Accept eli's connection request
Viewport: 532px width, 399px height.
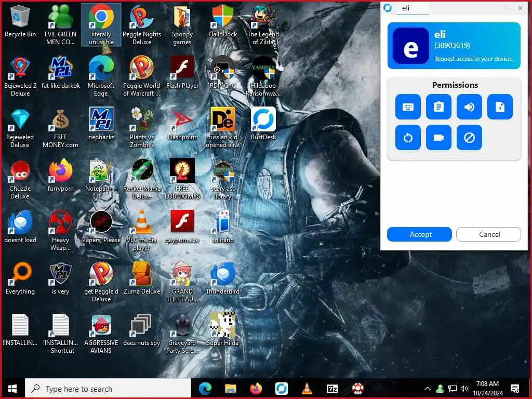419,234
